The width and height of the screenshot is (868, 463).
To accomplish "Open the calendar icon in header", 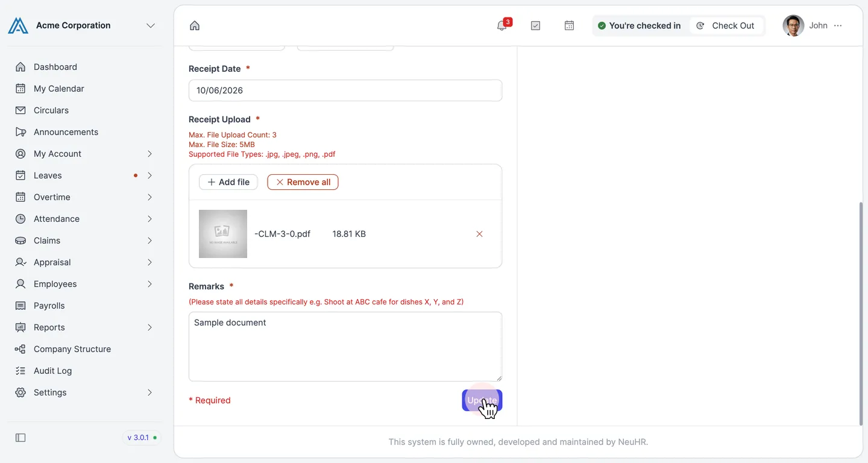I will pos(569,25).
